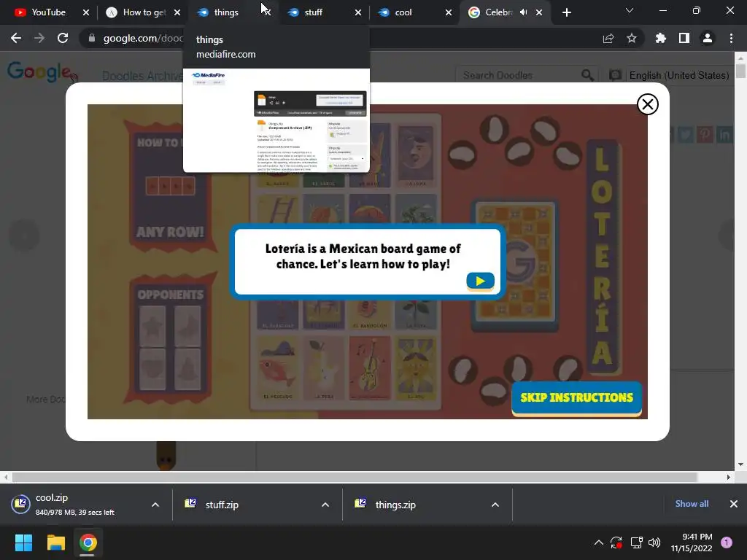Open the notification count badge
This screenshot has width=747, height=560.
pos(727,542)
